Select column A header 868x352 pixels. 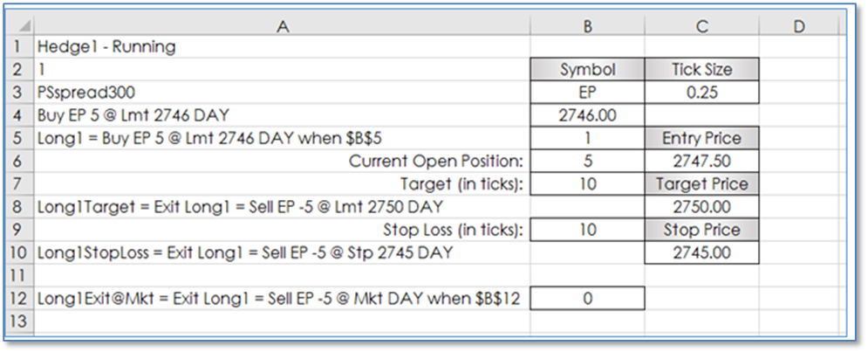click(282, 26)
